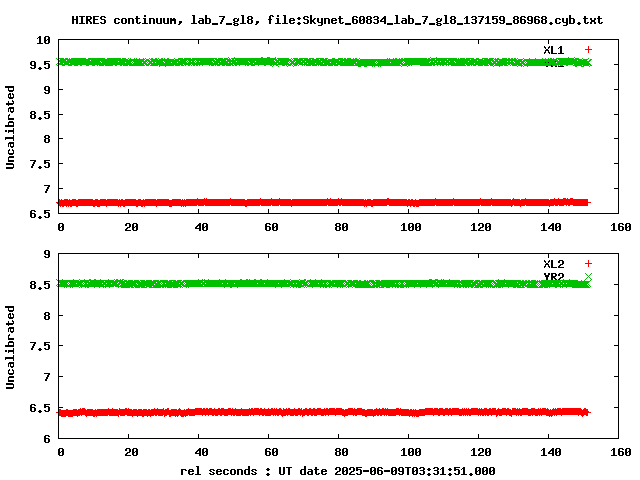The image size is (640, 480).
Task: Click the 0 x-axis tick of upper plot
Action: 61,227
